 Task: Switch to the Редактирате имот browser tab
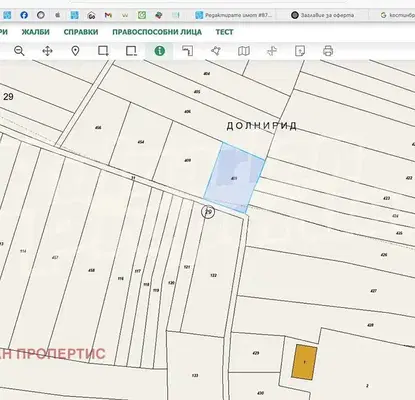pos(234,15)
